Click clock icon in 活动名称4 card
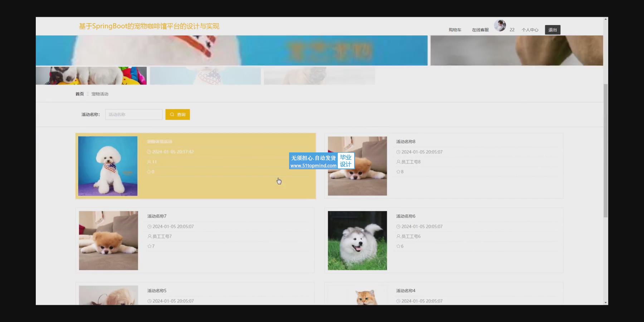644x322 pixels. tap(398, 301)
